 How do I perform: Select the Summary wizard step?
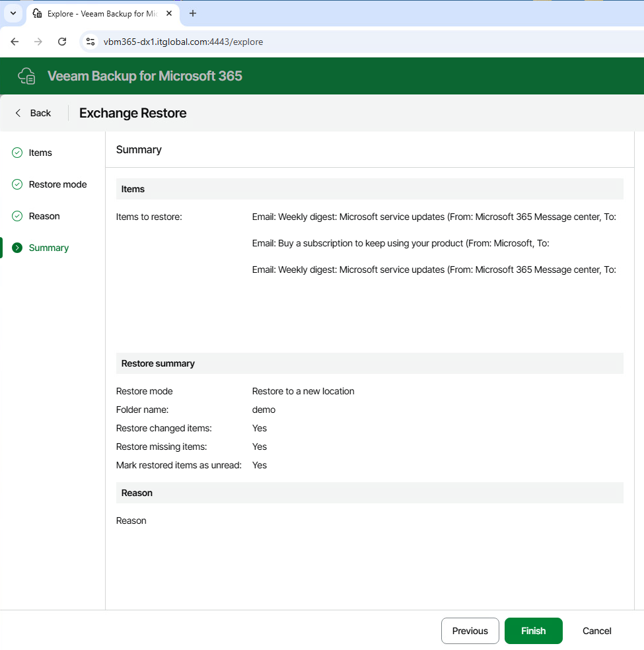[40, 248]
